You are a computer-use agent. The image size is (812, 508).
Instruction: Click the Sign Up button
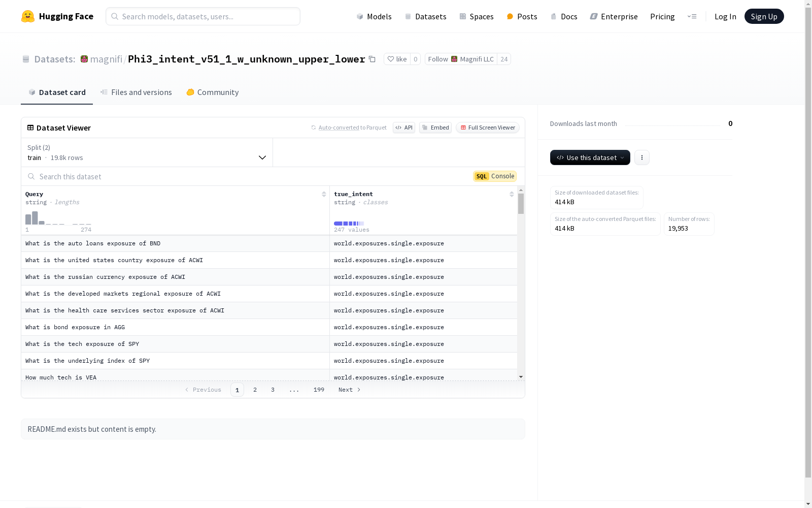764,16
